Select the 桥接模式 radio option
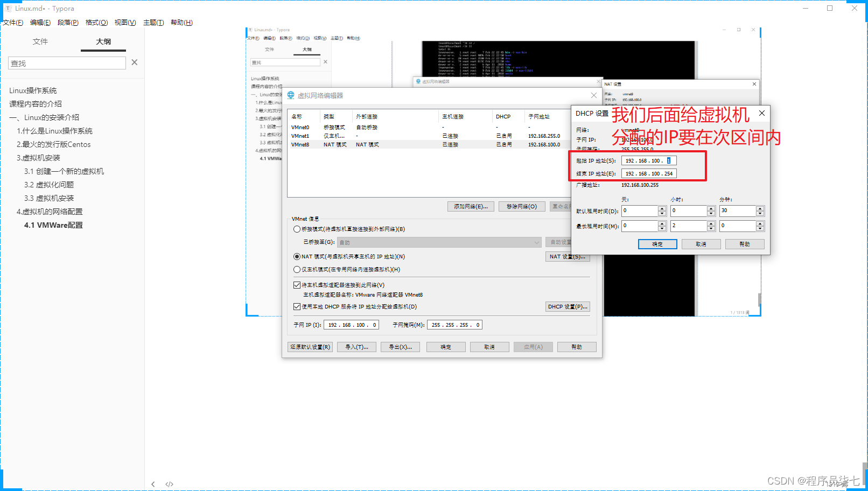The image size is (868, 491). pos(297,229)
